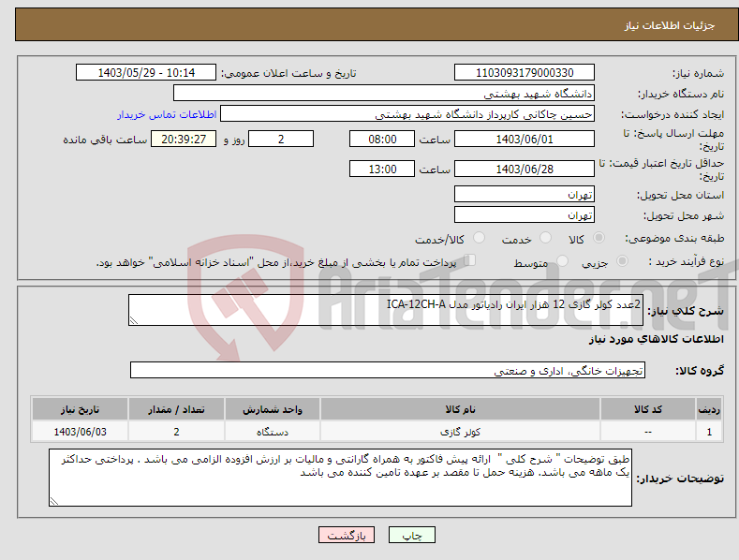Click the delivery province field تهران
Screen dimensions: 739x560
[x=525, y=194]
